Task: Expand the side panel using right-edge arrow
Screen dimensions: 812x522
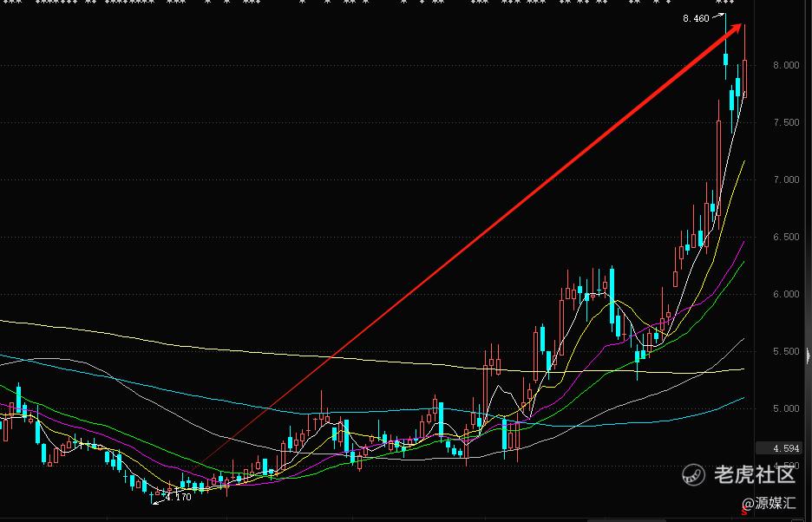Action: point(809,356)
